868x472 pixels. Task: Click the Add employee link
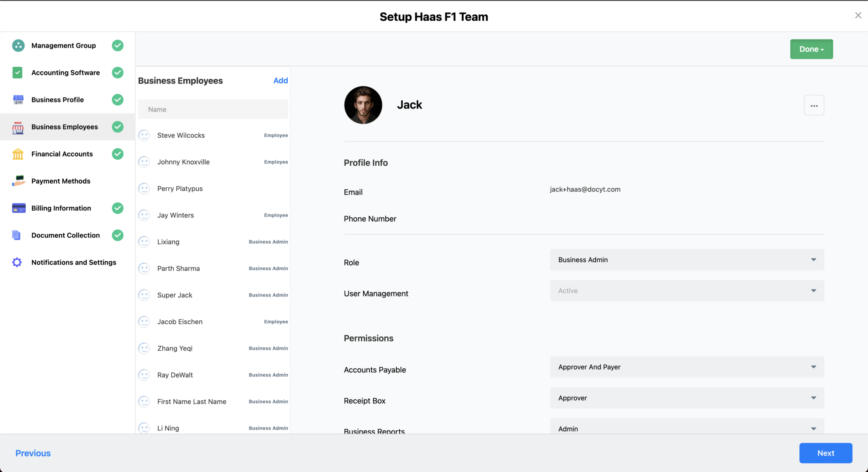(x=281, y=81)
